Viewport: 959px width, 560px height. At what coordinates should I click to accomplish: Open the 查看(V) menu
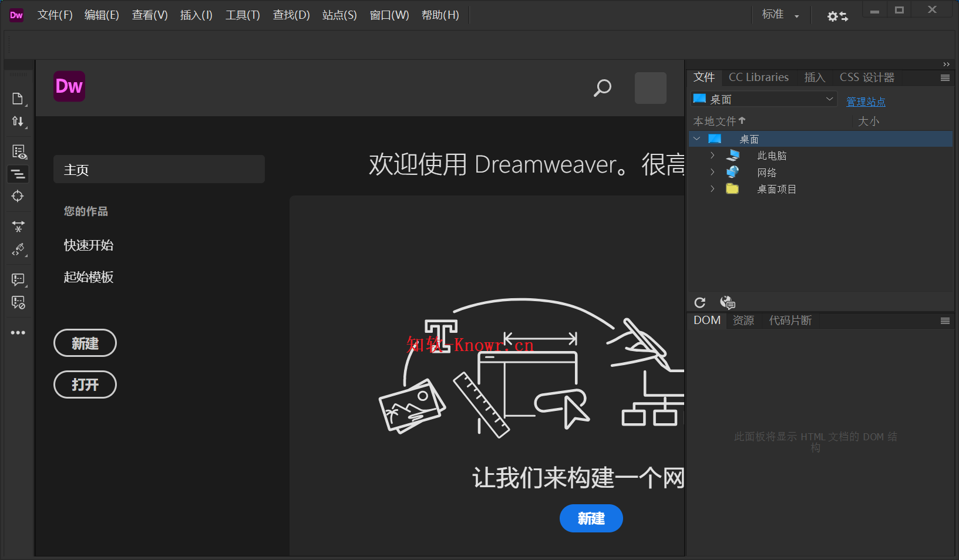(150, 15)
